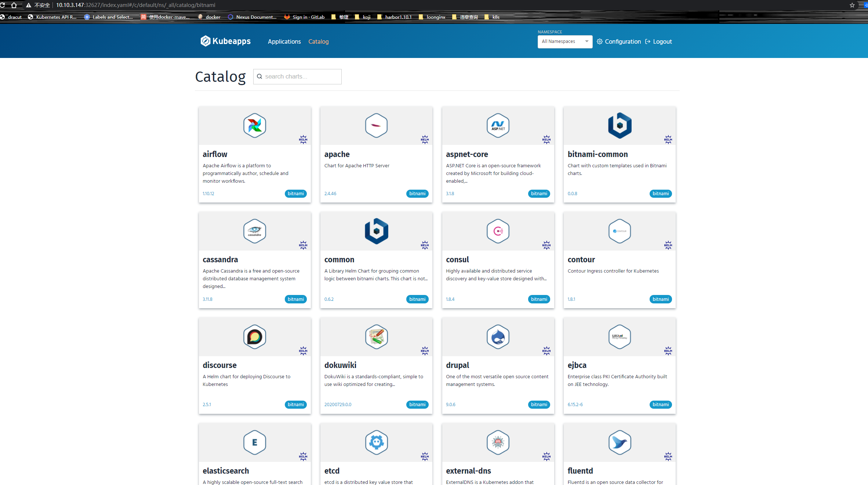Viewport: 868px width, 485px height.
Task: Click the Kubeapps logo in header
Action: [225, 41]
